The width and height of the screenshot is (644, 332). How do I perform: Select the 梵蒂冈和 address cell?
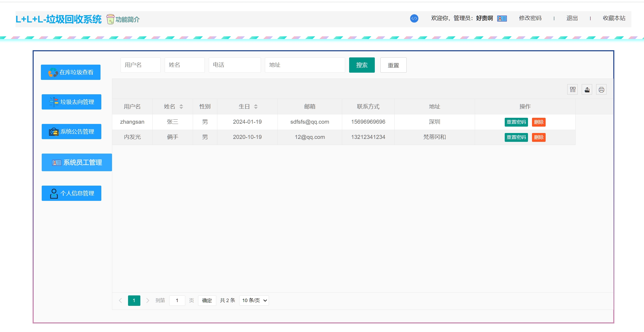435,137
